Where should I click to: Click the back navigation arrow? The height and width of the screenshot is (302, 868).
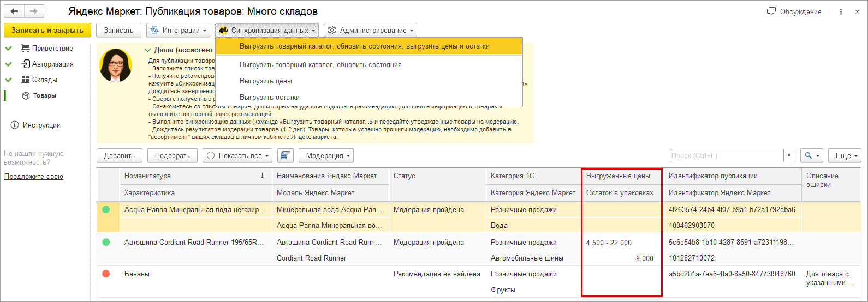click(14, 11)
